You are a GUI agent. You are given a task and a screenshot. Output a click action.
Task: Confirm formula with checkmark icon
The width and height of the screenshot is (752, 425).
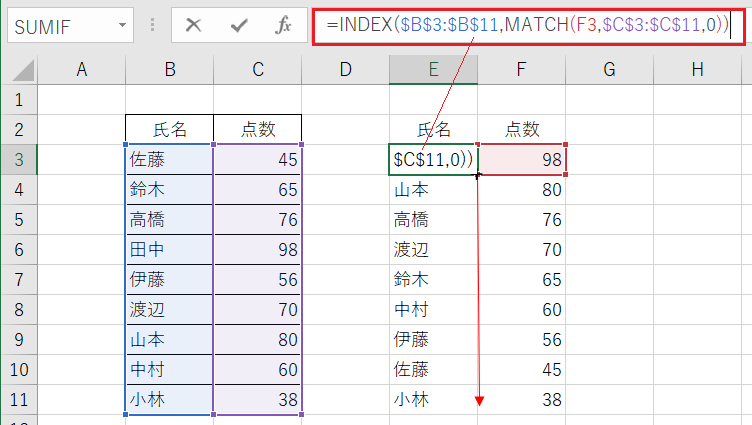tap(238, 25)
